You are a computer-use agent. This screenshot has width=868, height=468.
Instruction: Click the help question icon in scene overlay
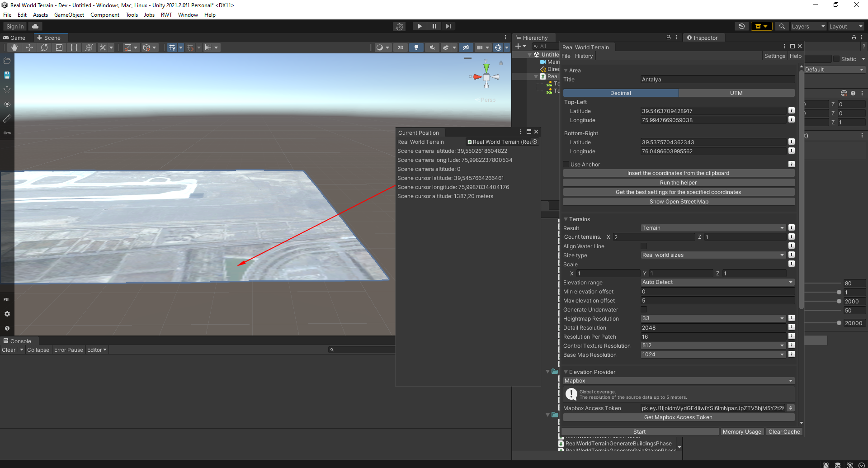pos(7,328)
